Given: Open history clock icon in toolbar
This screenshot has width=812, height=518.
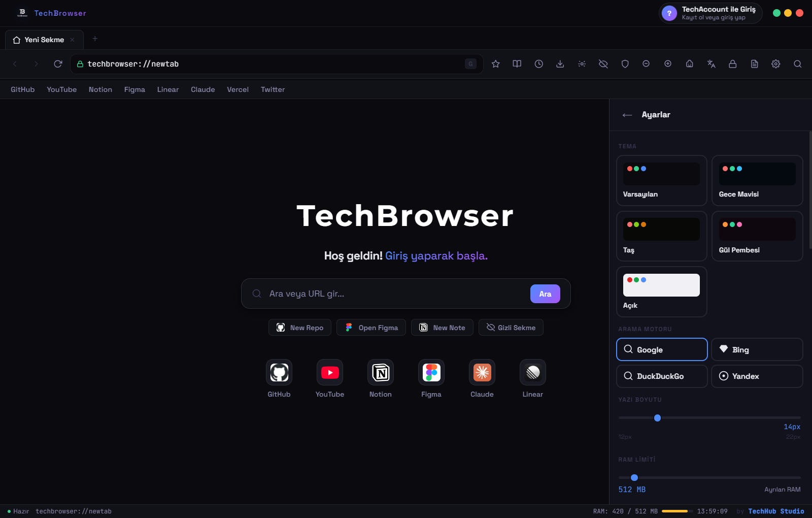Looking at the screenshot, I should [x=539, y=64].
